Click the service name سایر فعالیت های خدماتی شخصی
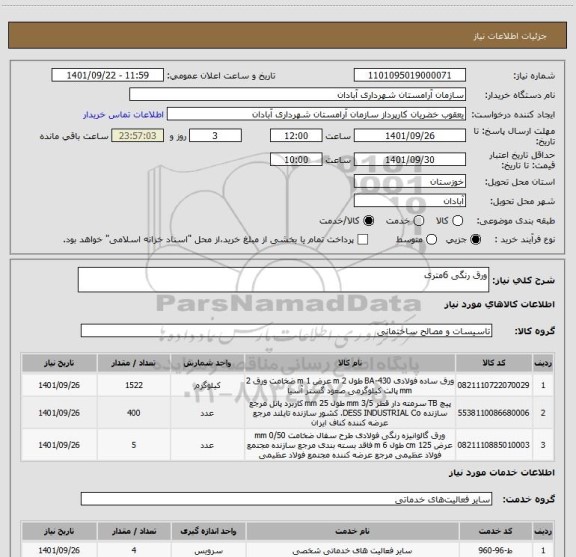The width and height of the screenshot is (576, 557). 352,550
